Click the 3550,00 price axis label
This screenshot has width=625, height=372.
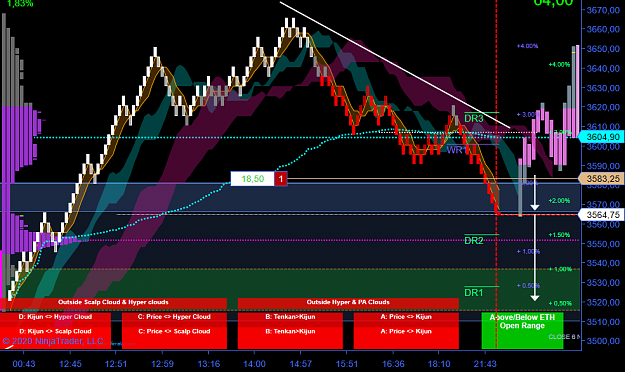coord(603,244)
